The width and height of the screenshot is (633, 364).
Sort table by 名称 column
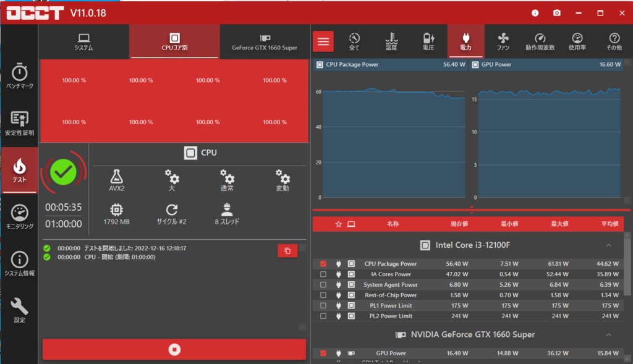pos(393,224)
